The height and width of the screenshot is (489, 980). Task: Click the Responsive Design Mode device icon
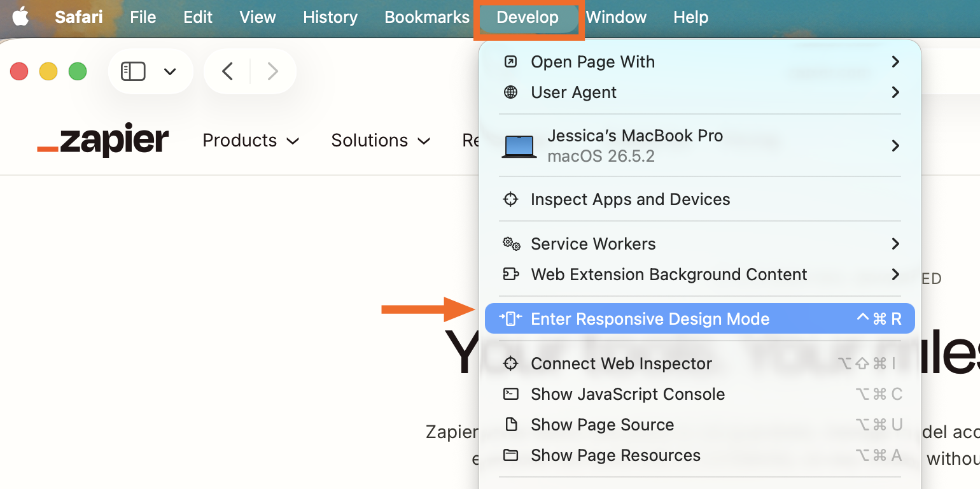tap(510, 318)
